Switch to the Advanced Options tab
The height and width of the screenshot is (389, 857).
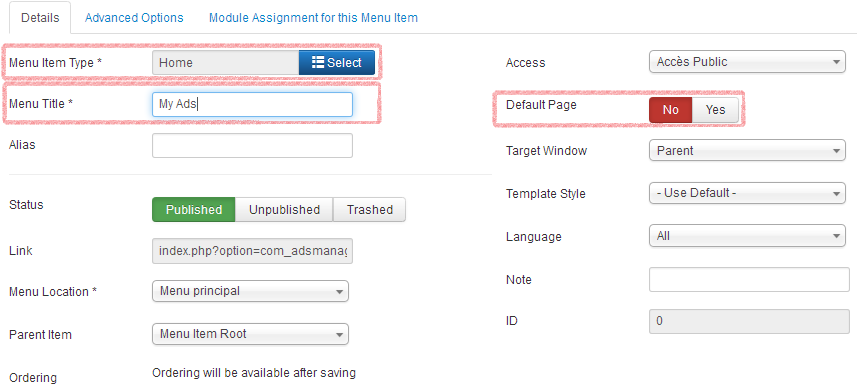click(134, 17)
